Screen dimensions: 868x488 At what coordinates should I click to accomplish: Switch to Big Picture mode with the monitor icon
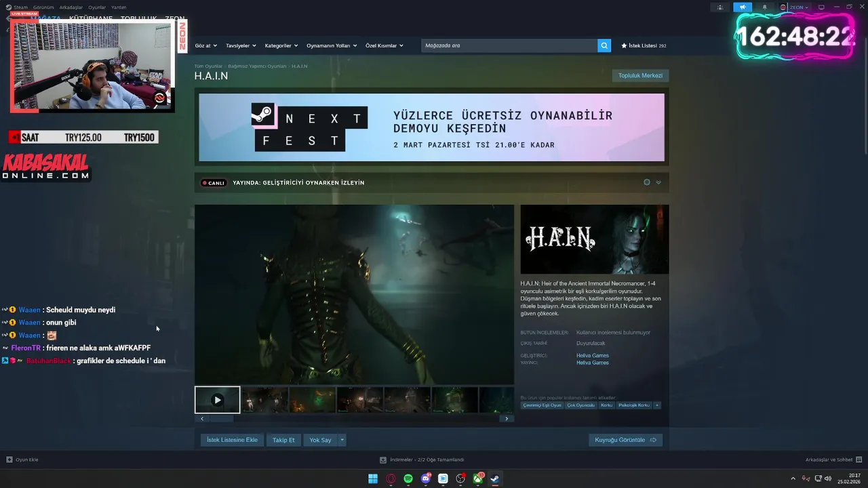[821, 7]
